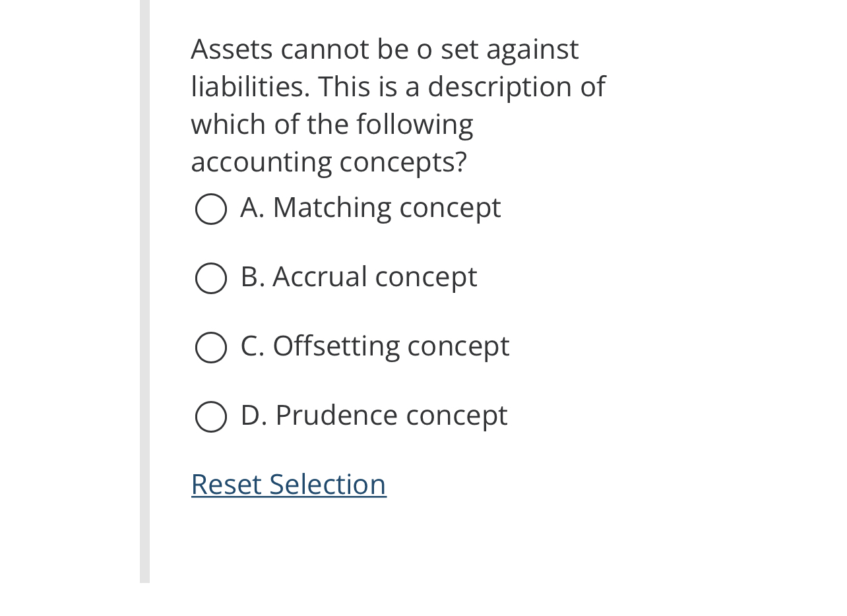Click the 'B. Accrual concept' label text
Viewport: 847px width, 616px height.
point(358,277)
